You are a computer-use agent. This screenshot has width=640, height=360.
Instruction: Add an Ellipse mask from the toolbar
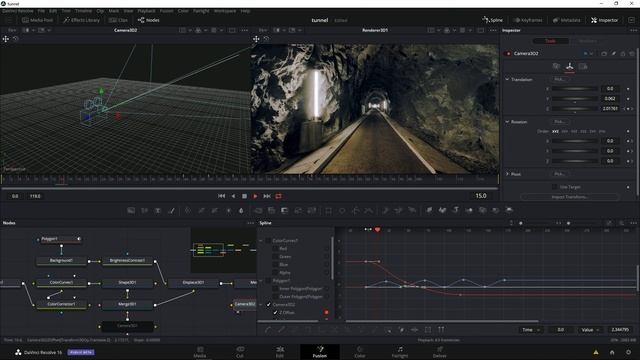(342, 210)
